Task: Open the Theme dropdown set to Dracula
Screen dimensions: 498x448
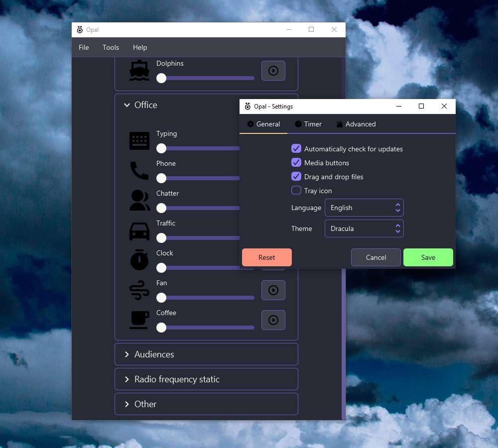Action: [364, 228]
